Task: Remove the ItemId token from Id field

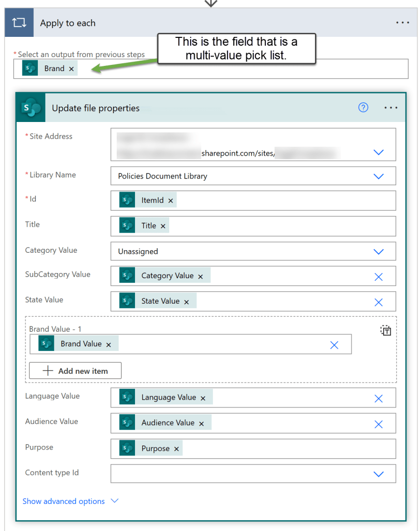Action: (170, 201)
